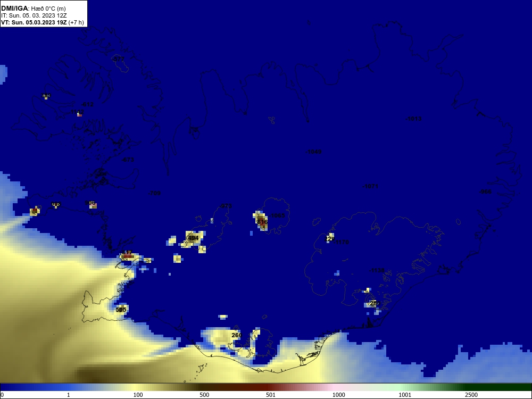The image size is (532, 399).
Task: Click the -977 value in the Westfjords
Action: click(118, 59)
